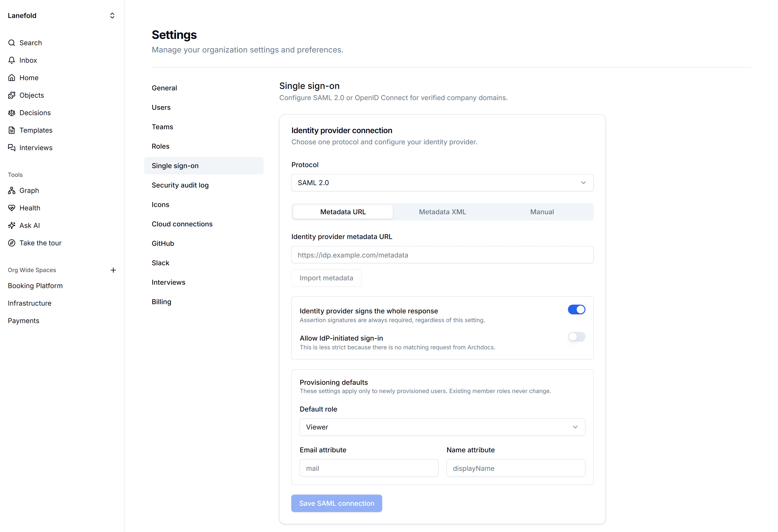778x532 pixels.
Task: Open the Default role Viewer dropdown
Action: tap(442, 427)
